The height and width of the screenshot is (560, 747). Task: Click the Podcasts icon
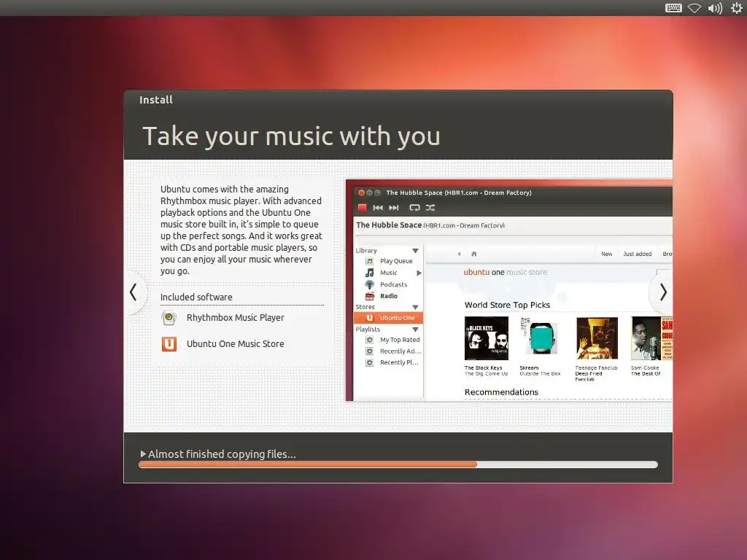tap(369, 284)
